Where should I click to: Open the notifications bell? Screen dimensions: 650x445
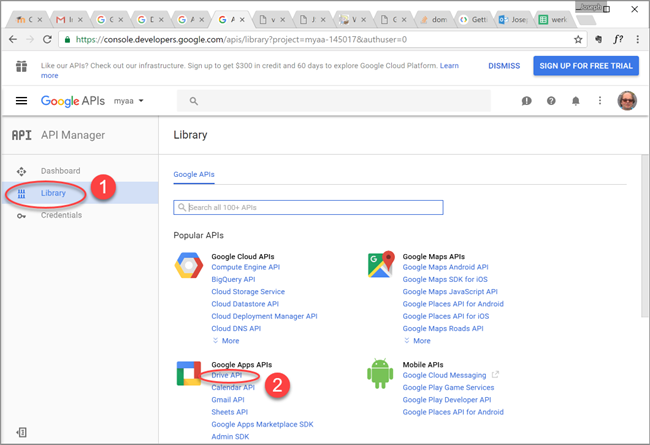[575, 101]
